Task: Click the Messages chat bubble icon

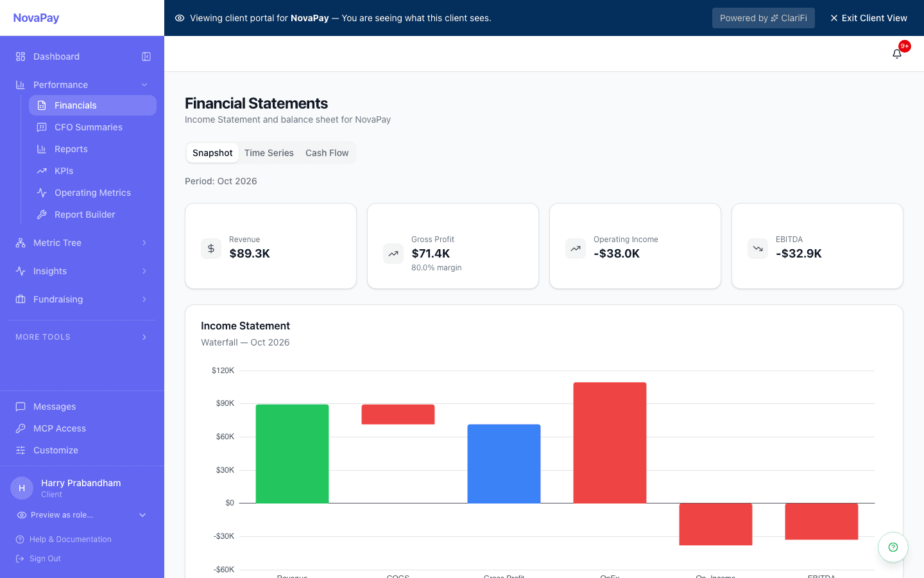Action: (x=21, y=407)
